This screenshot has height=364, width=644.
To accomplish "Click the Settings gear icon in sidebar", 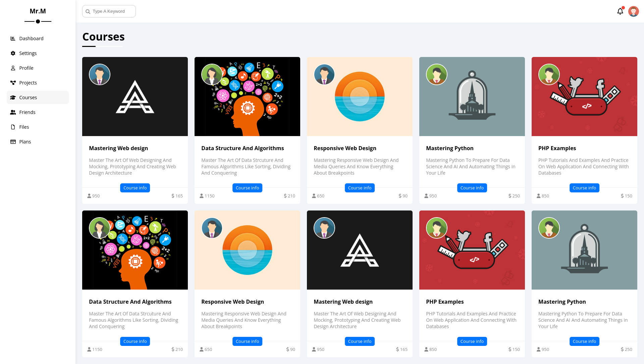I will (13, 53).
